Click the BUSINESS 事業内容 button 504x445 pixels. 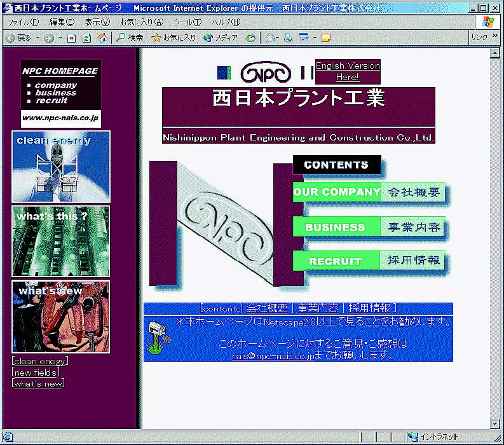[369, 227]
